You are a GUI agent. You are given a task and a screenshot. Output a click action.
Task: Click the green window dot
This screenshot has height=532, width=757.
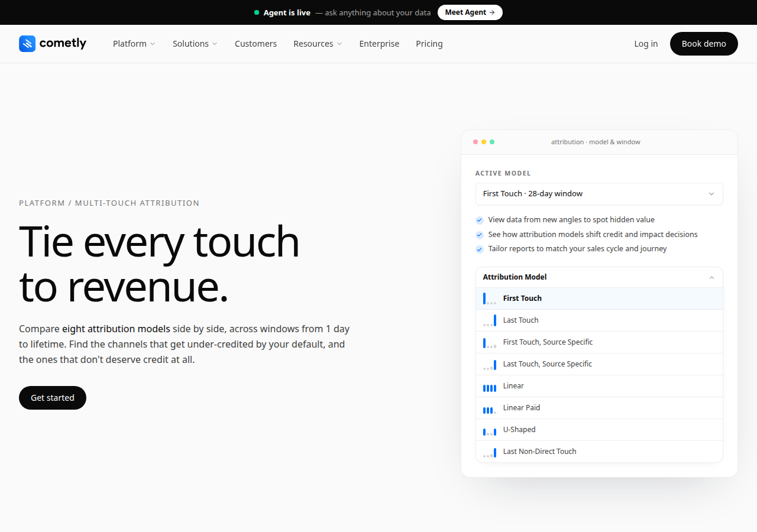(x=492, y=142)
